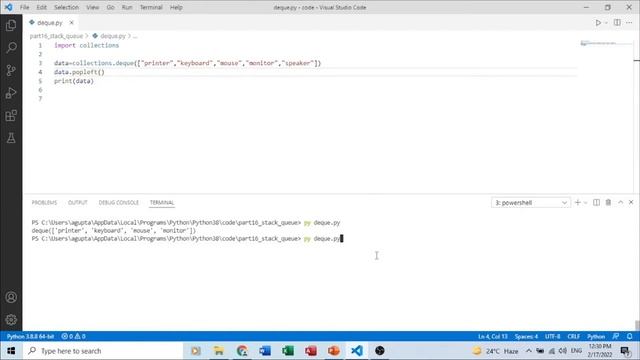Open the Search view in activity bar
This screenshot has width=640, height=360.
[11, 48]
